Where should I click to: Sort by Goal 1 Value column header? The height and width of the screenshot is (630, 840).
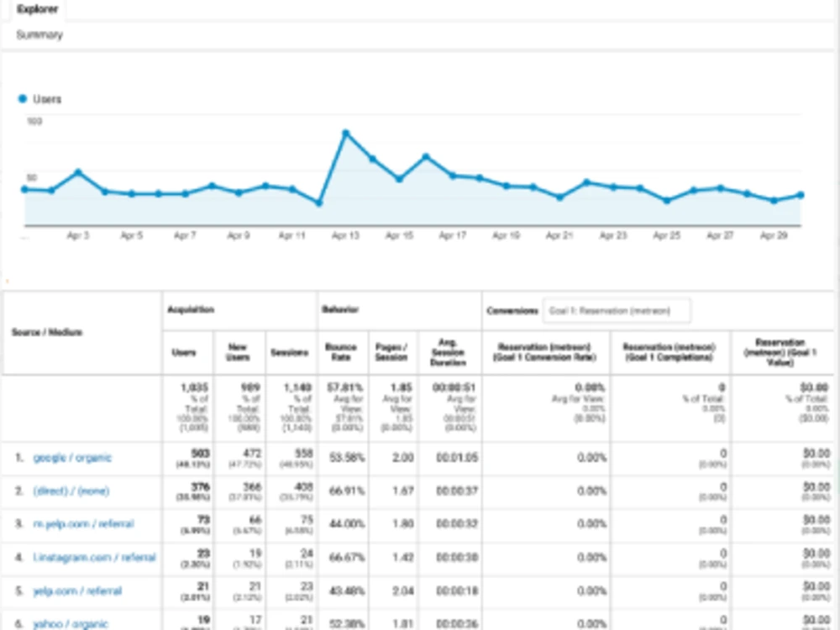point(780,352)
